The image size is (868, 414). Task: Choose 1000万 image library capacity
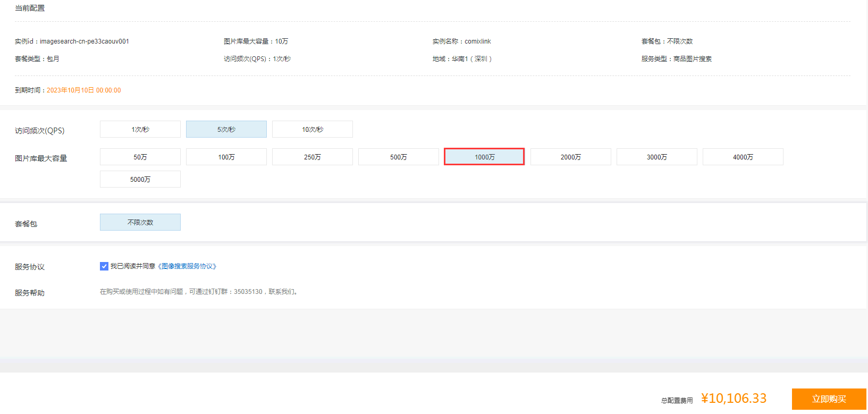[485, 157]
